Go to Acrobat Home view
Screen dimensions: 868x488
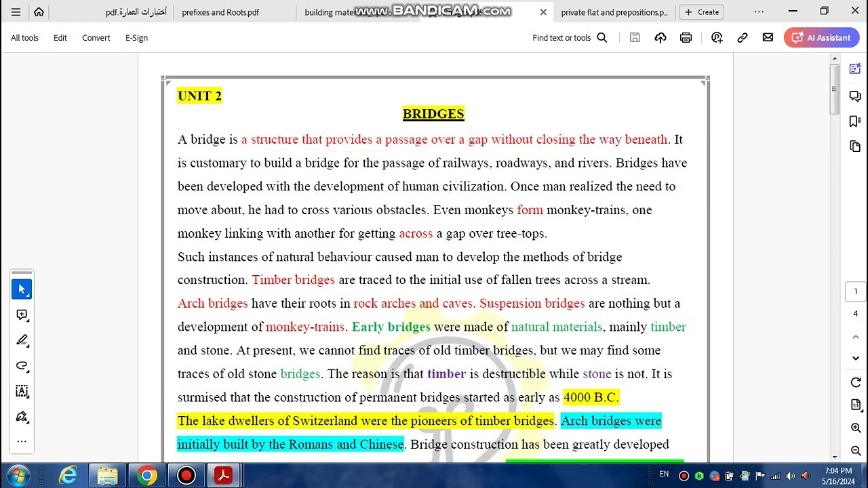coord(39,12)
